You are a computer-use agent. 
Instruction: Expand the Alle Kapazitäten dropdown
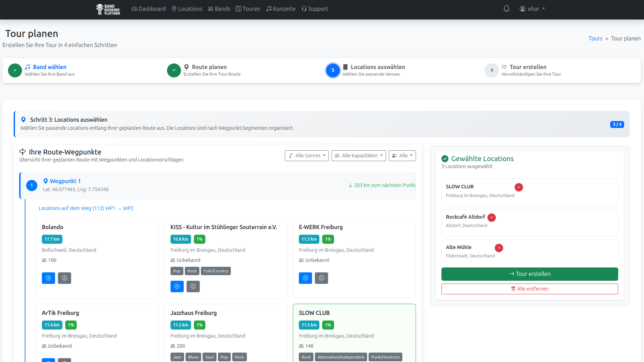tap(358, 156)
